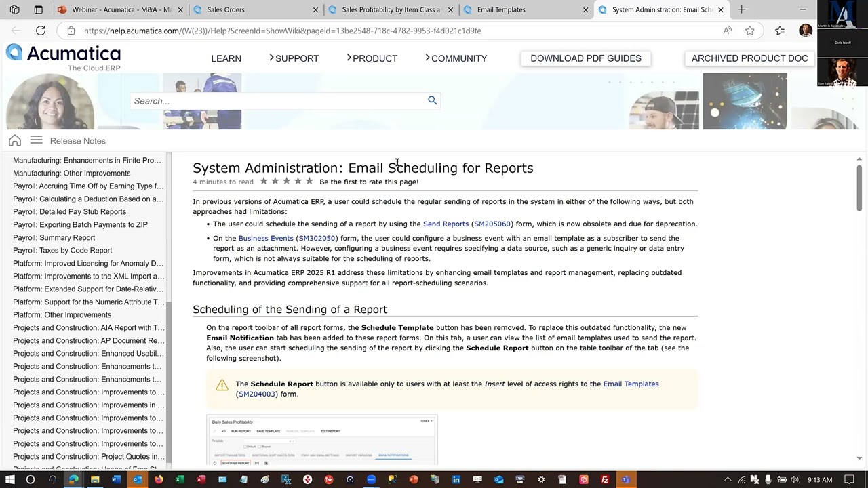Click the site info padlock icon
Screen dimensions: 868x488
coord(71,30)
